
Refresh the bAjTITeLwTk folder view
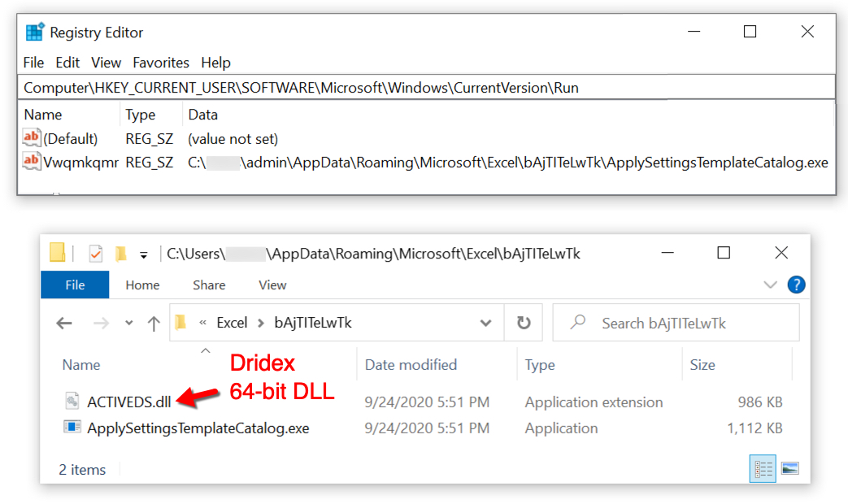[x=524, y=323]
